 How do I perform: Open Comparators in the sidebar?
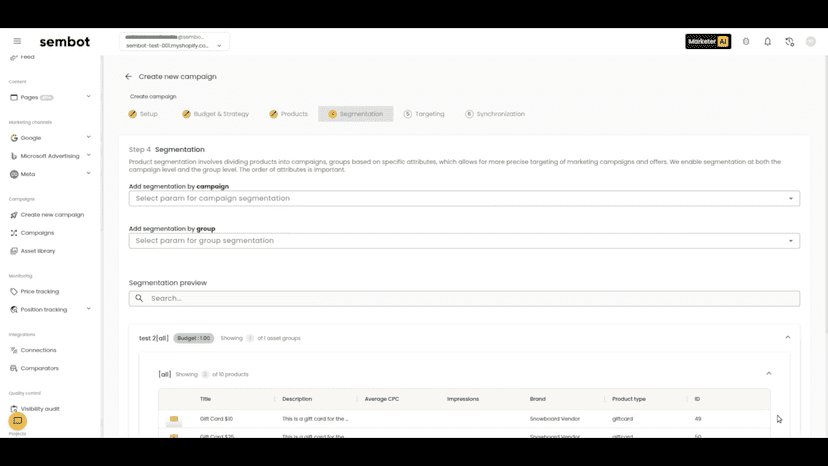pyautogui.click(x=40, y=368)
